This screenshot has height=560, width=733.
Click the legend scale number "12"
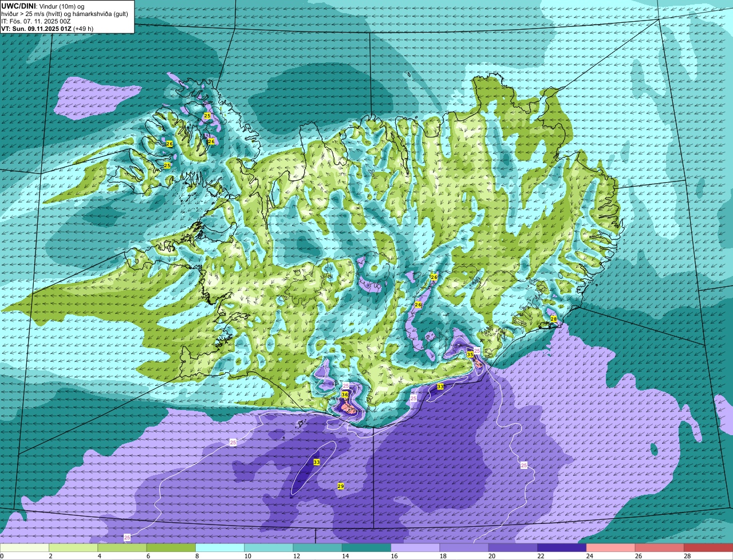click(x=297, y=556)
